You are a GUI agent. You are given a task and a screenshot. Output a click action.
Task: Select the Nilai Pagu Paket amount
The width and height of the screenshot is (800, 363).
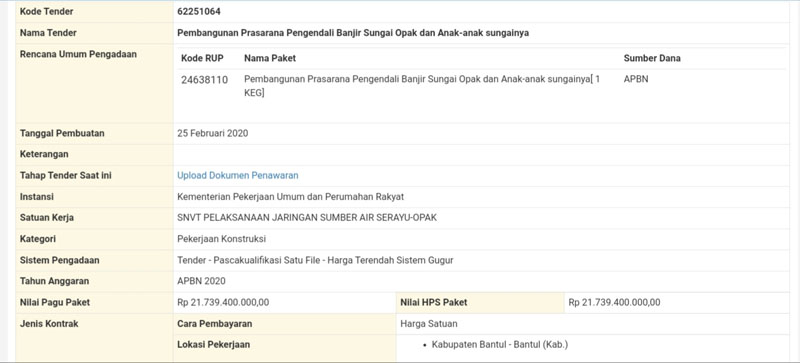tap(223, 303)
